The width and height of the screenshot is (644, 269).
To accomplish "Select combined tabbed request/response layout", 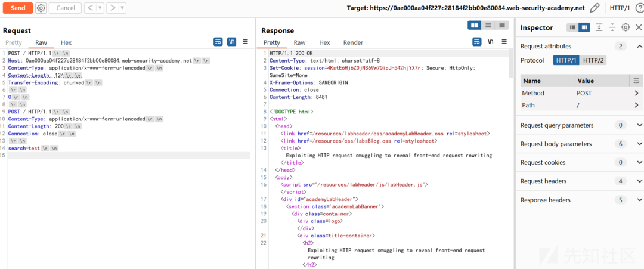I will (501, 26).
